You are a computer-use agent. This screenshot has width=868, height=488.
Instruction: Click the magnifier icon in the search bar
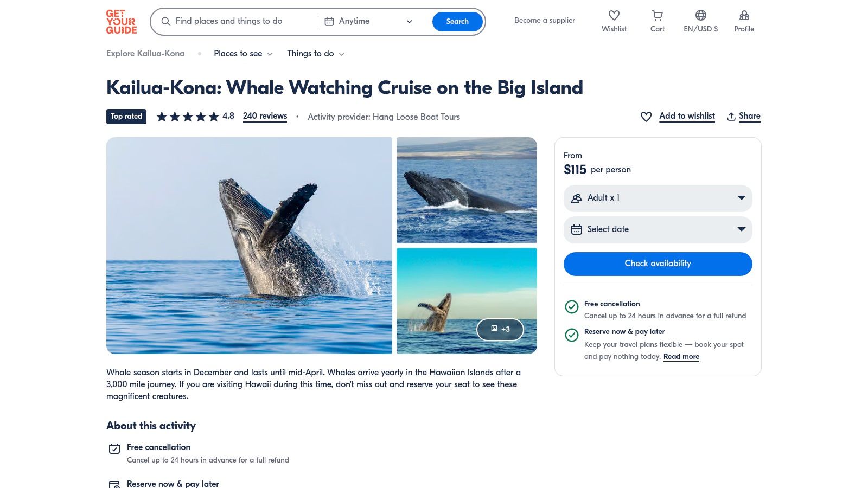(166, 21)
